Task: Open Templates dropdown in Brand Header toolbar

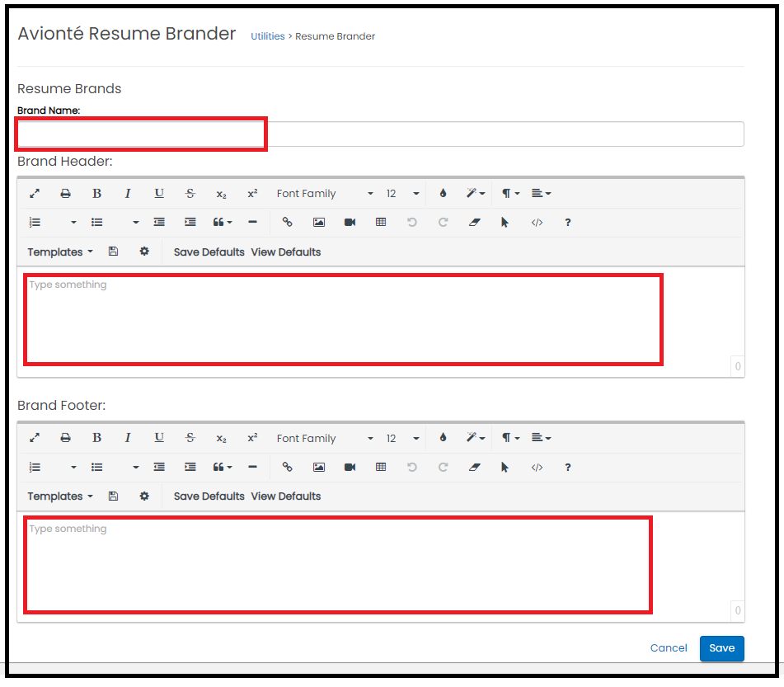Action: (60, 252)
